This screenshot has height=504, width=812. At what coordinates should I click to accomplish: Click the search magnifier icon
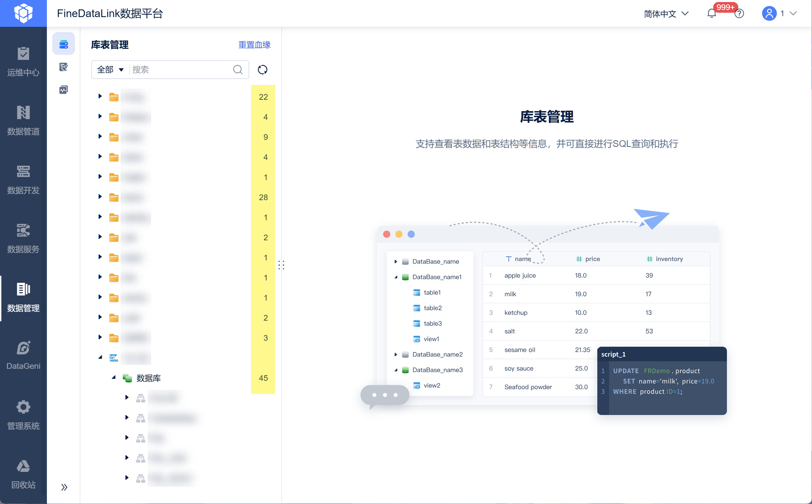(238, 70)
